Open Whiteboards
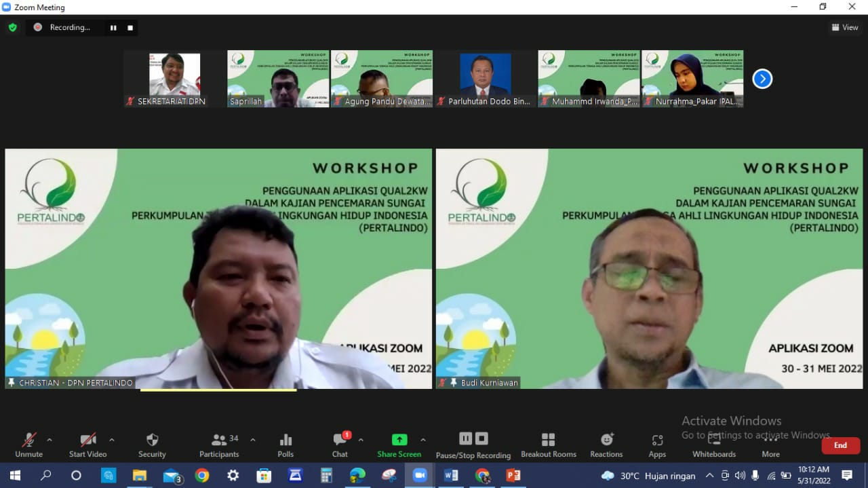Screen dimensions: 868x488 713,445
